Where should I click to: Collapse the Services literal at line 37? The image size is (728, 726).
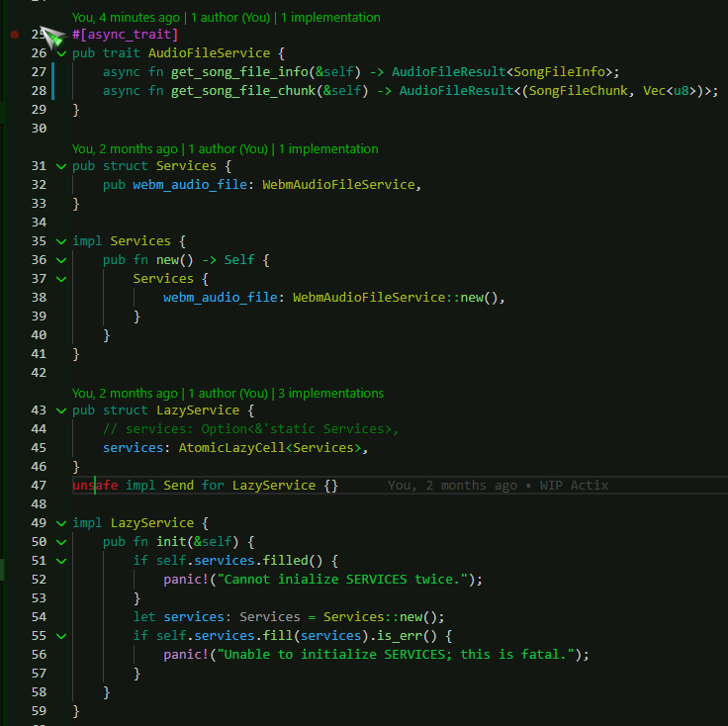(61, 279)
